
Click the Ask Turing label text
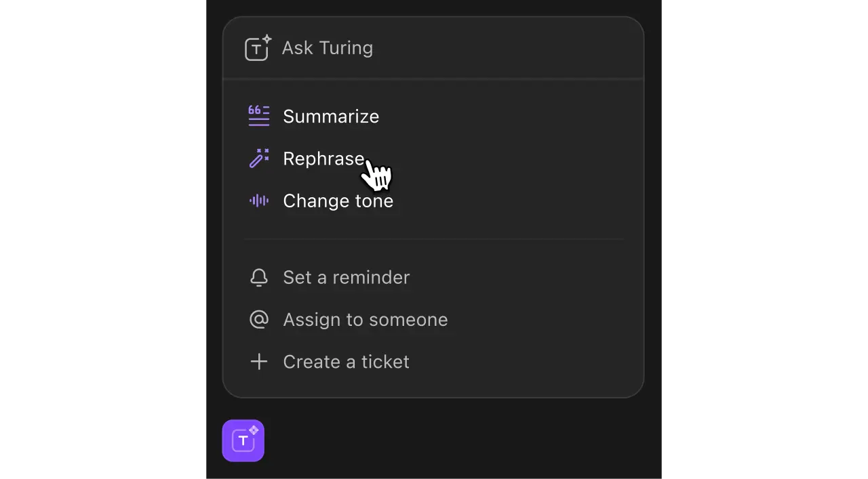pyautogui.click(x=328, y=47)
